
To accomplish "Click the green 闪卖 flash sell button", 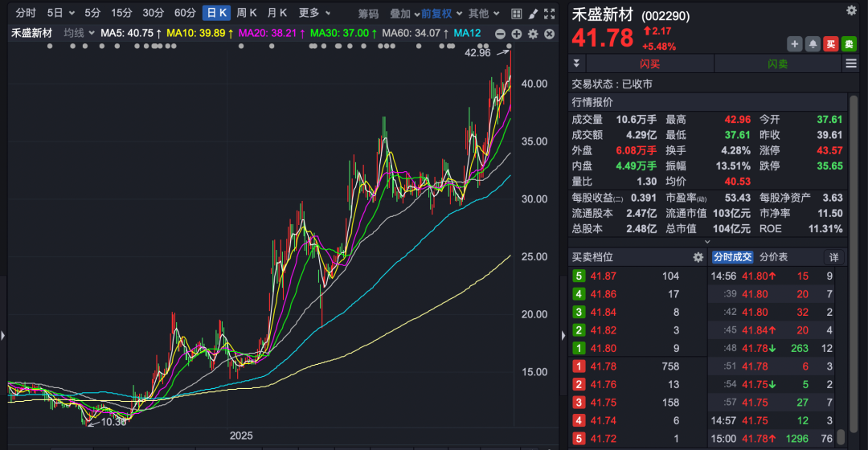I will tap(777, 63).
